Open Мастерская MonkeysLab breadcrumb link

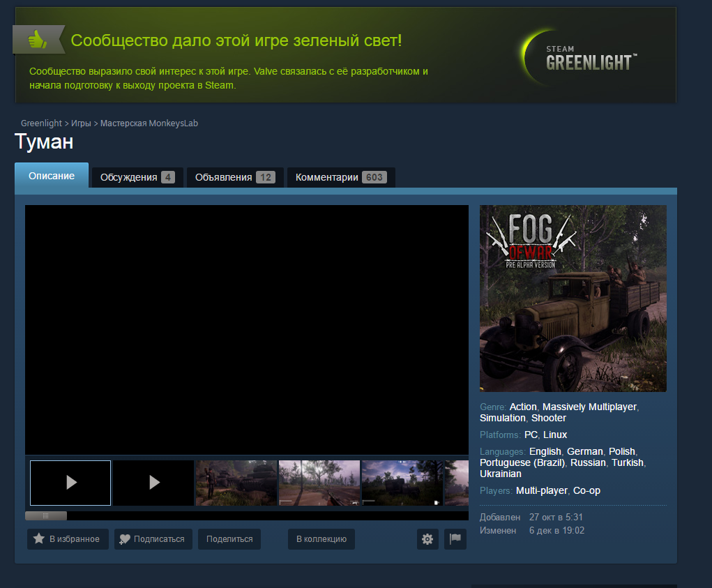[x=149, y=123]
